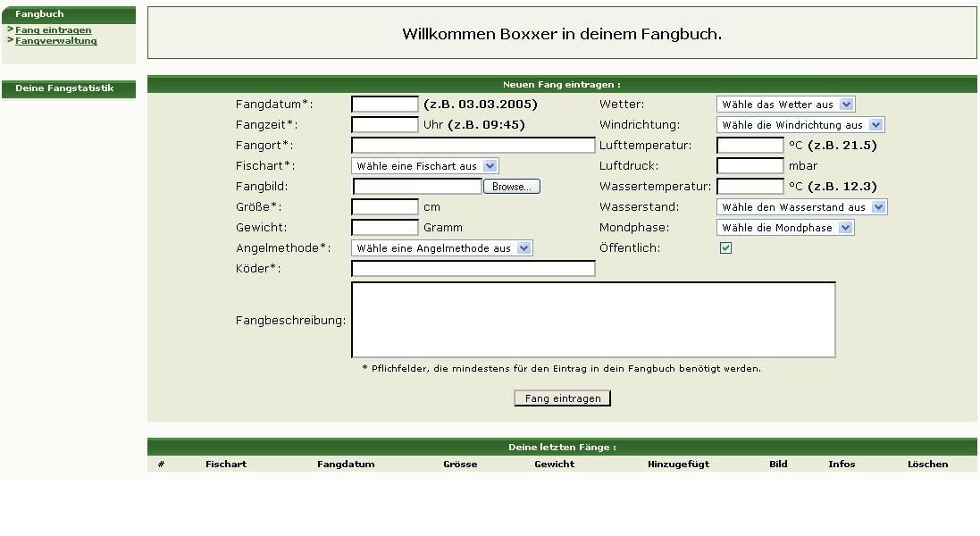Select the Größe input field

tap(384, 207)
